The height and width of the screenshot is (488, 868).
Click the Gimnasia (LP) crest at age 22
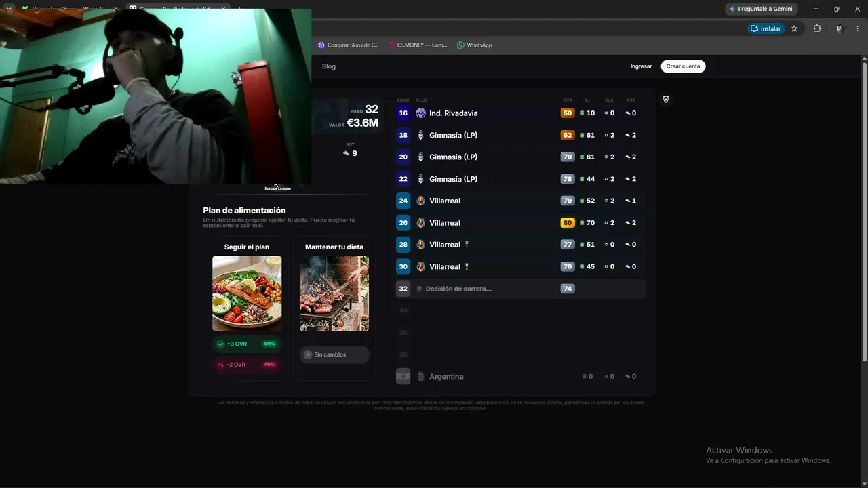(x=421, y=179)
